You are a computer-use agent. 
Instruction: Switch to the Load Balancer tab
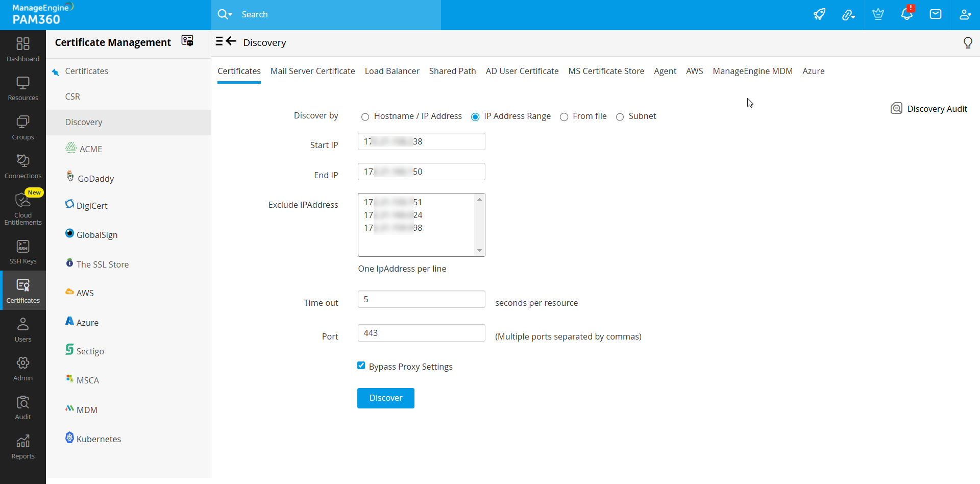pos(392,71)
